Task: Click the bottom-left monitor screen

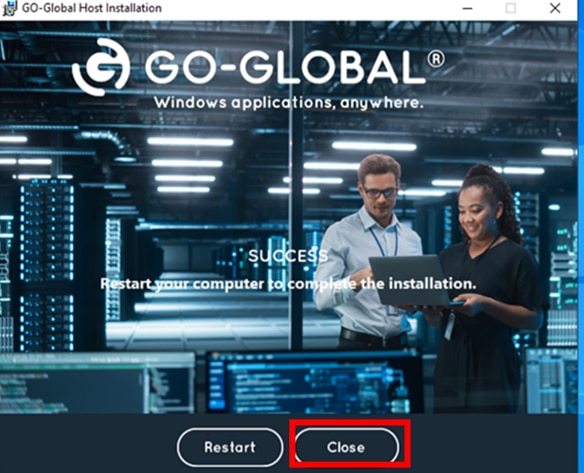Action: 97,384
